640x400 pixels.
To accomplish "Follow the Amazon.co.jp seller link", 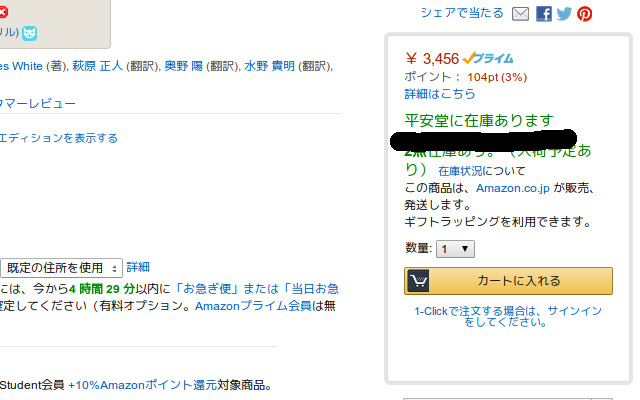I will (513, 188).
